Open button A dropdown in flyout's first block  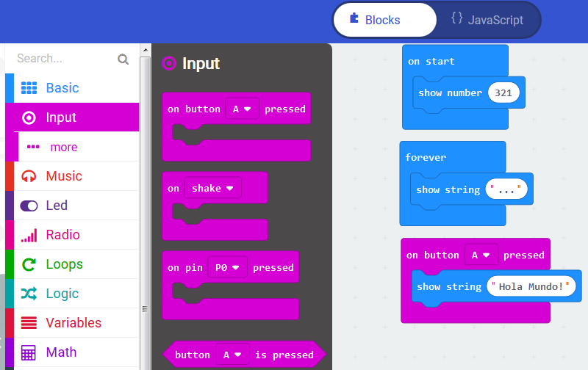[242, 109]
